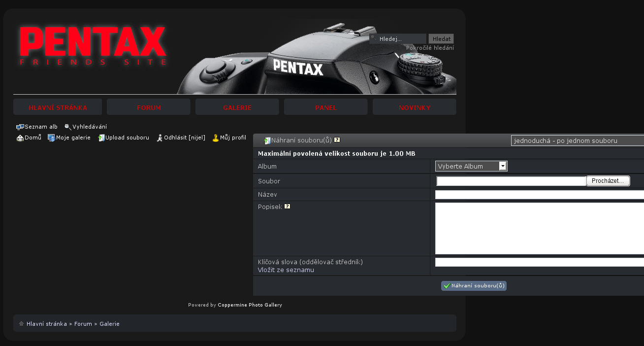The height and width of the screenshot is (346, 644).
Task: Click into the Název text field
Action: click(x=539, y=195)
